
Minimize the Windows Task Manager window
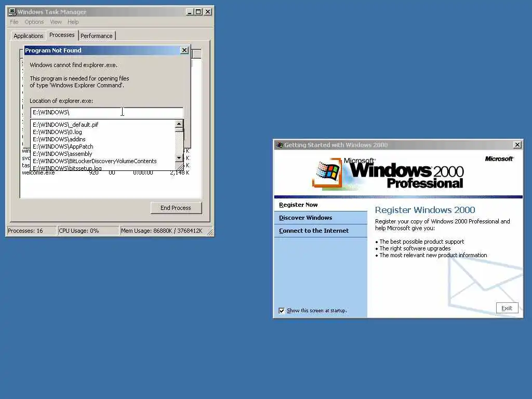(x=190, y=12)
